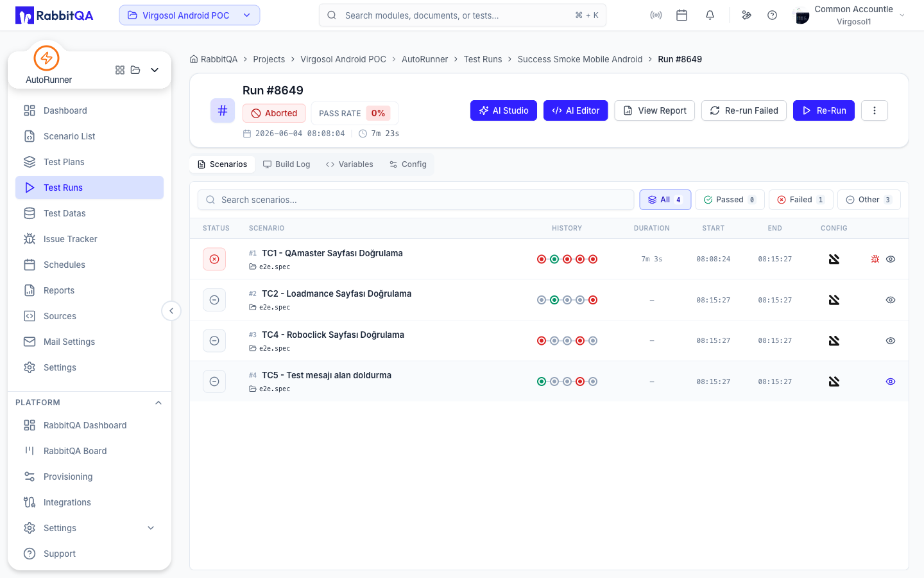The image size is (924, 578).
Task: Click the global search modules field
Action: click(x=463, y=15)
